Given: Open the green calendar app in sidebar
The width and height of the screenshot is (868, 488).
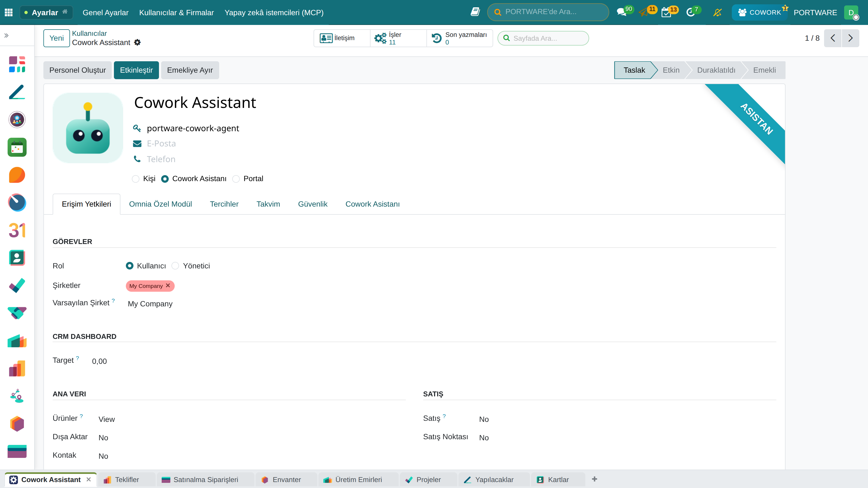Looking at the screenshot, I should [x=17, y=147].
